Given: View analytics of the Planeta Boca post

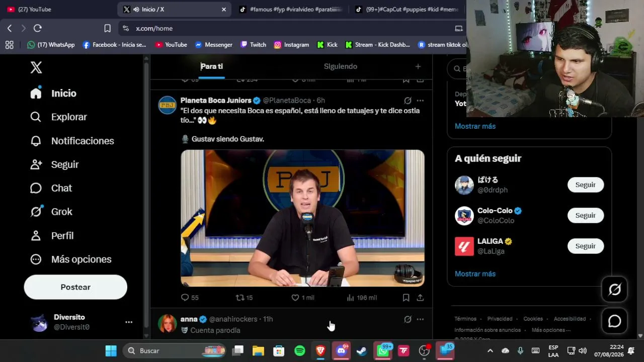Looking at the screenshot, I should (362, 298).
